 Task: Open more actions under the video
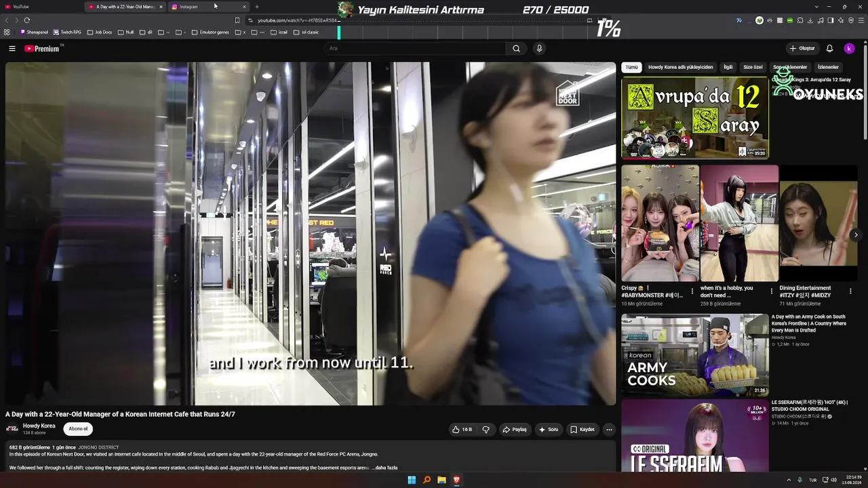609,429
